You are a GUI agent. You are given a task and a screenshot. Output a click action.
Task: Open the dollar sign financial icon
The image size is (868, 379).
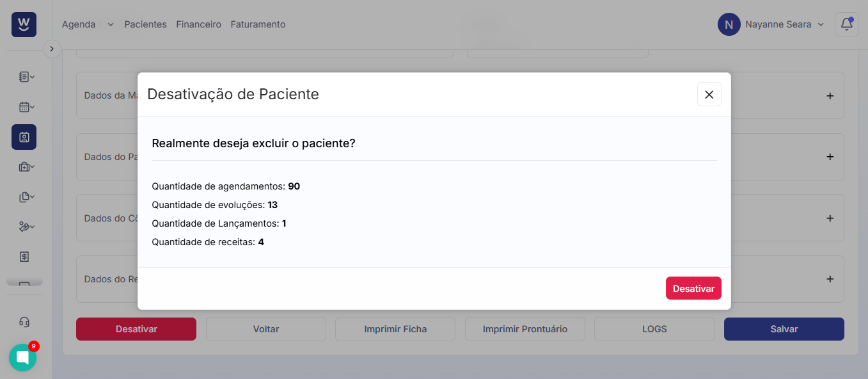[24, 257]
